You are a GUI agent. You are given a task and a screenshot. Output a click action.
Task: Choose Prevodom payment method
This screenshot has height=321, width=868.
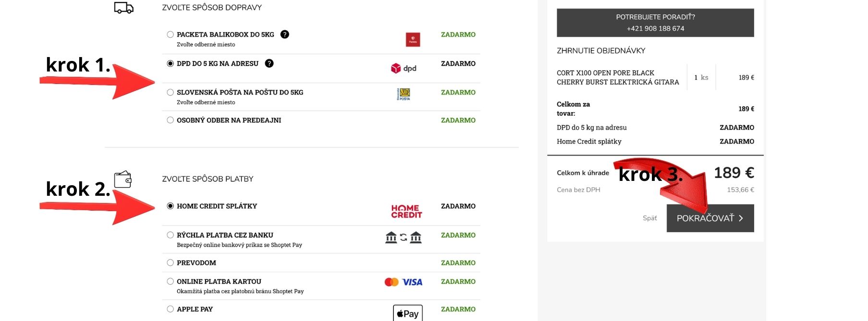pyautogui.click(x=170, y=262)
